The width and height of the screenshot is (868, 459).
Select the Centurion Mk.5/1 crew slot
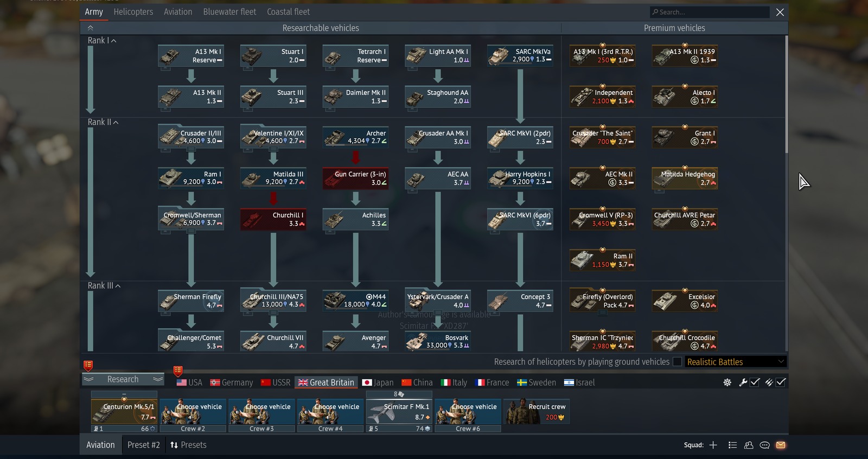pyautogui.click(x=124, y=412)
